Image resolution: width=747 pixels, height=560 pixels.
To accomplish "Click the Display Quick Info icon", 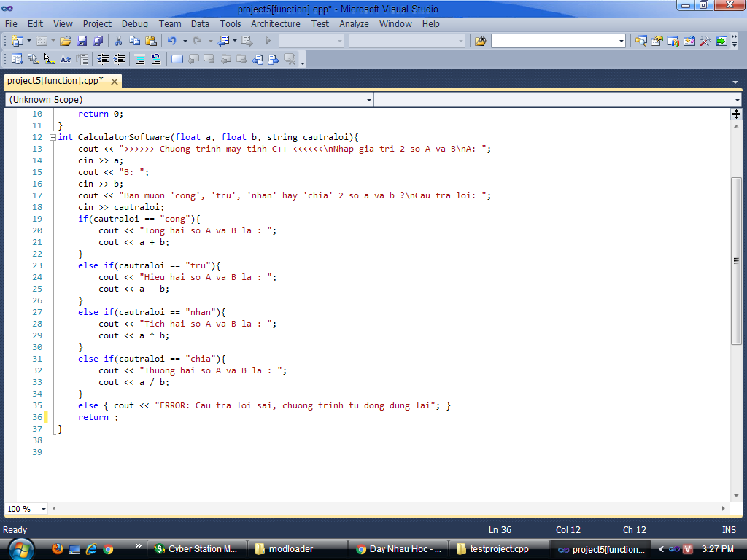I will (50, 60).
